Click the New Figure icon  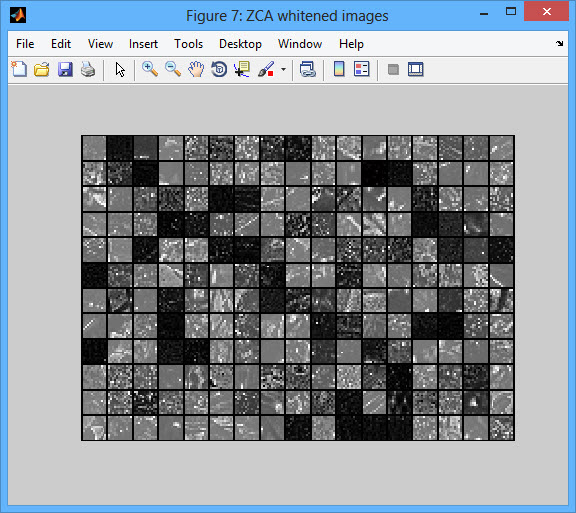click(19, 69)
